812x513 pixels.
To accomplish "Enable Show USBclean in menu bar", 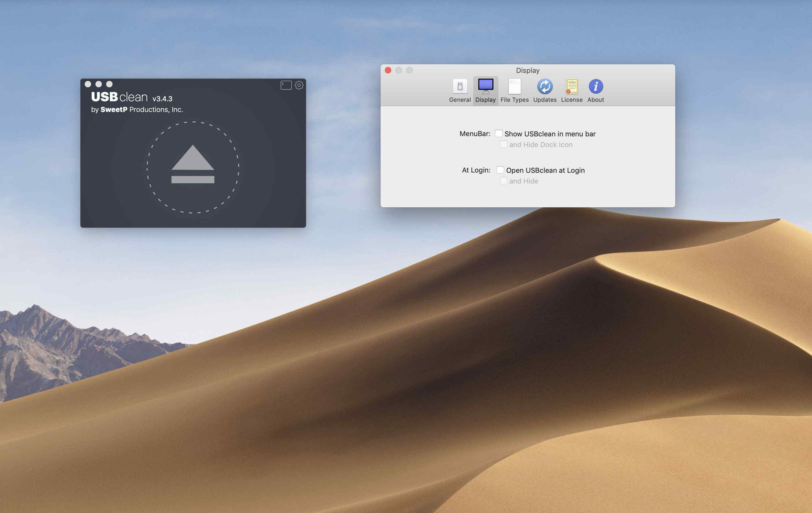I will click(498, 133).
